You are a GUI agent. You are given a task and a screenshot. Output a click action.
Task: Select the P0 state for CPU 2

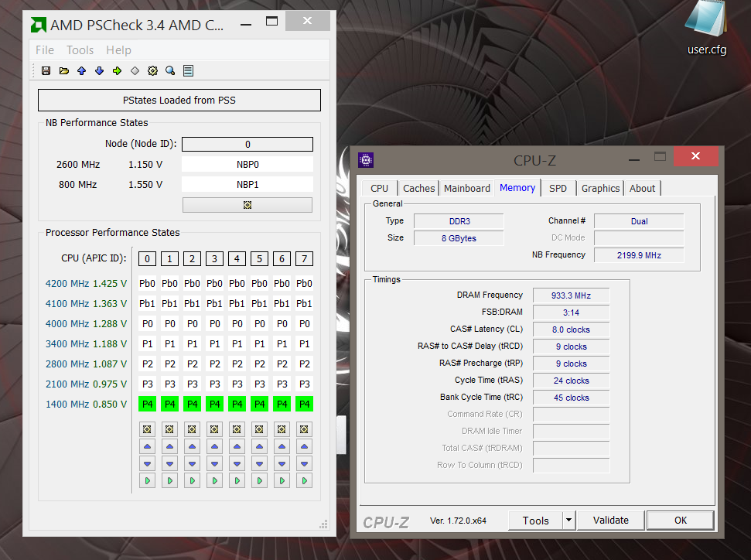click(192, 324)
